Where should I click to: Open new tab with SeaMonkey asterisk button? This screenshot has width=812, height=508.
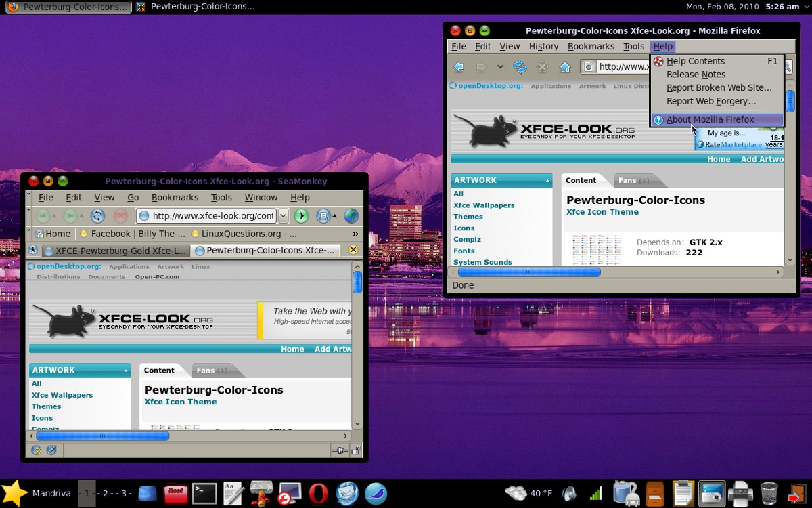coord(33,250)
